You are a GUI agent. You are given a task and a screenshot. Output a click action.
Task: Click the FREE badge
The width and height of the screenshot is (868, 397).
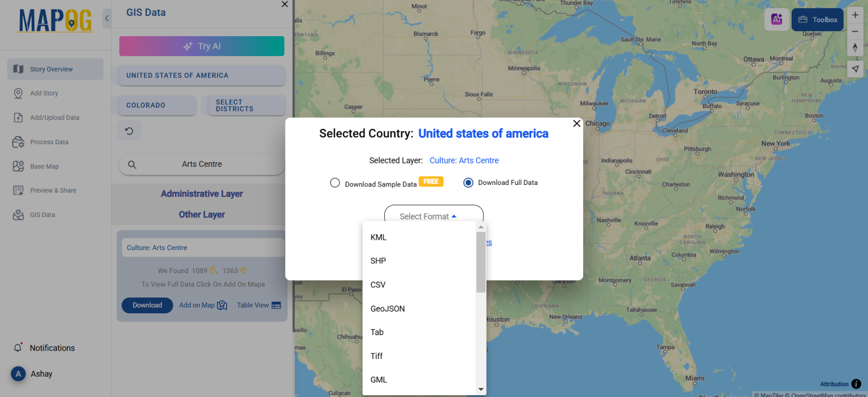click(x=431, y=182)
